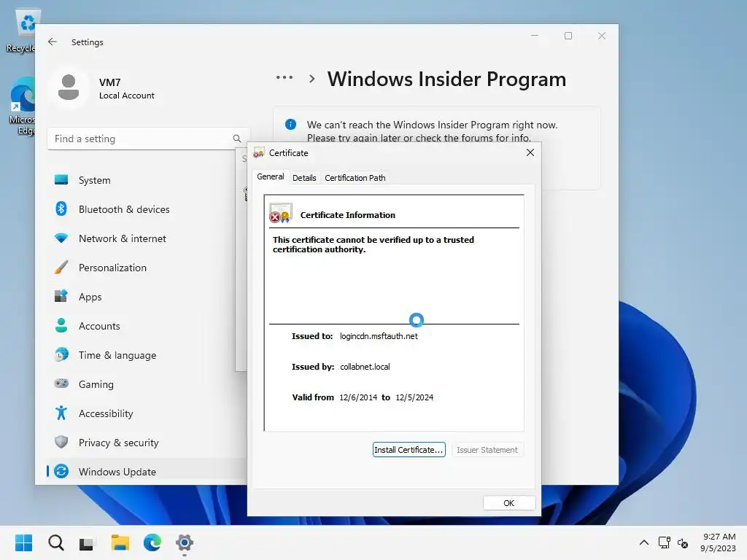This screenshot has width=747, height=560.
Task: Open the Bluetooth & devices icon
Action: click(x=61, y=209)
